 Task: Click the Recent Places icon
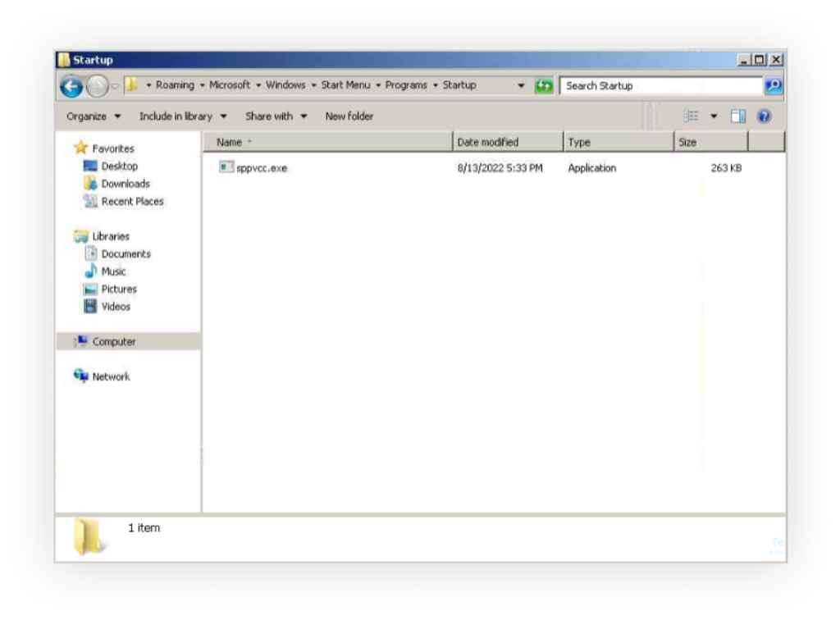pyautogui.click(x=90, y=201)
